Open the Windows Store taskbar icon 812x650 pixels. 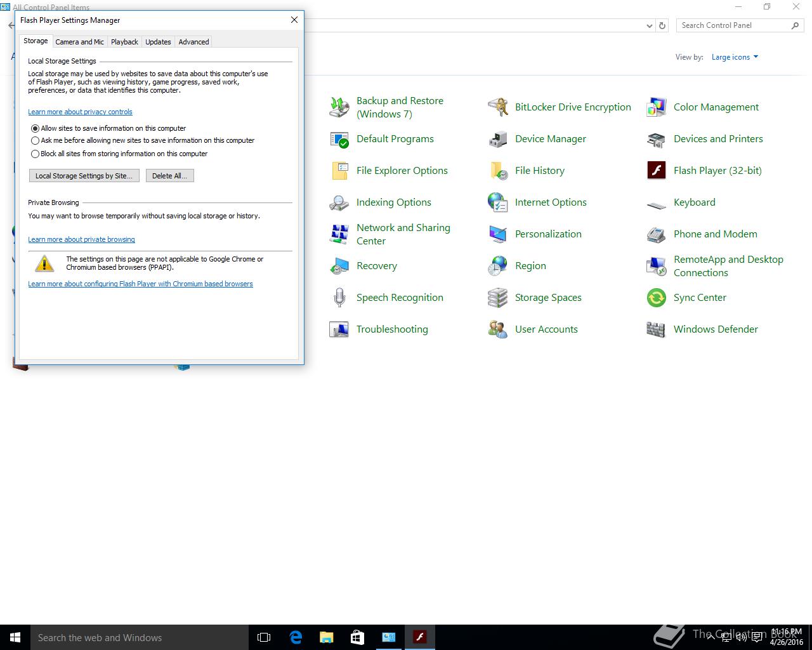click(x=357, y=637)
